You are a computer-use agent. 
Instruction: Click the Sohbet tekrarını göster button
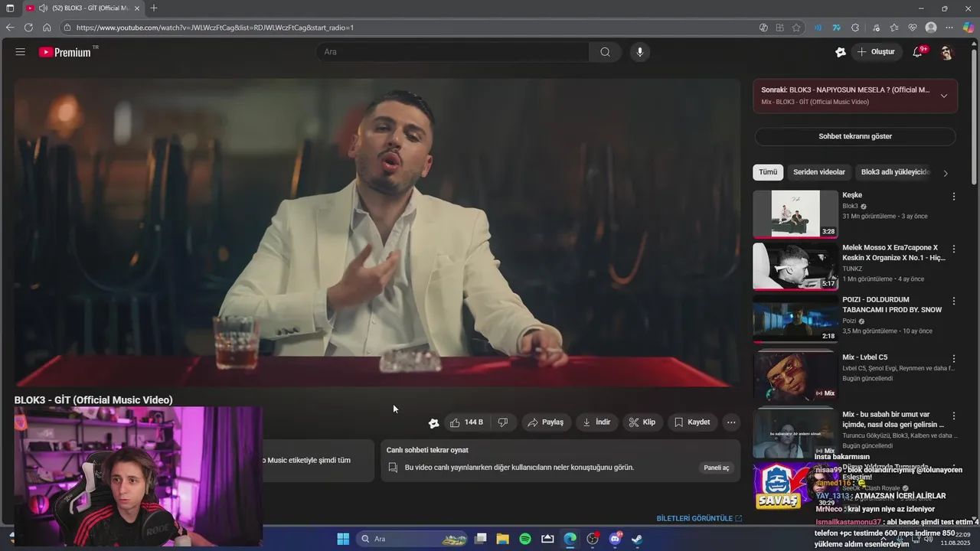[x=855, y=136]
